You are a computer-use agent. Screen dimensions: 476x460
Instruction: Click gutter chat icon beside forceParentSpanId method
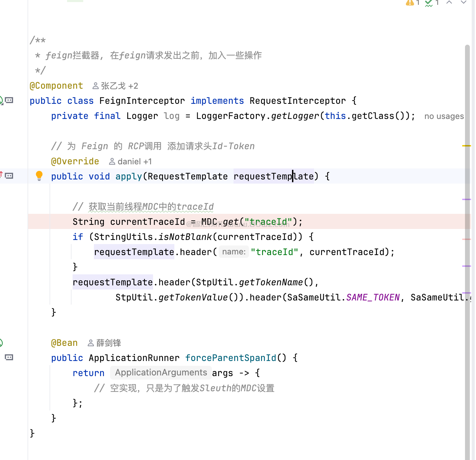[9, 358]
